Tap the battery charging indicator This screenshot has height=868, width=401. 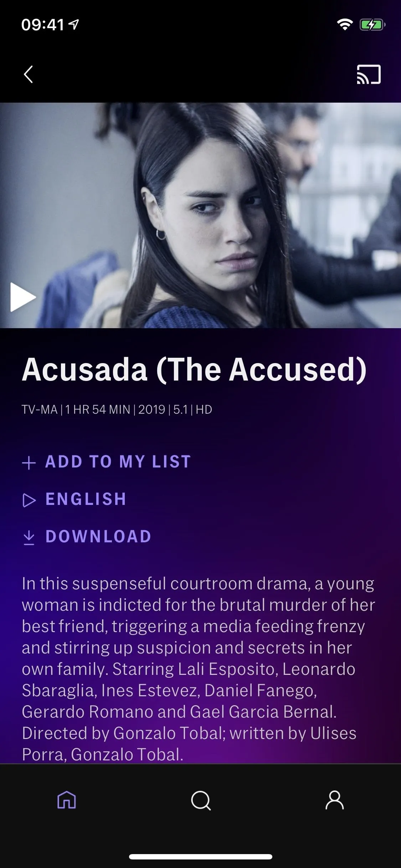click(x=372, y=25)
